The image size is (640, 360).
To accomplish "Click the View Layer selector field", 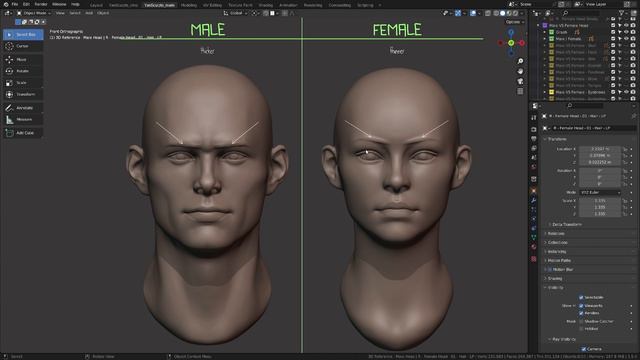I will click(601, 4).
